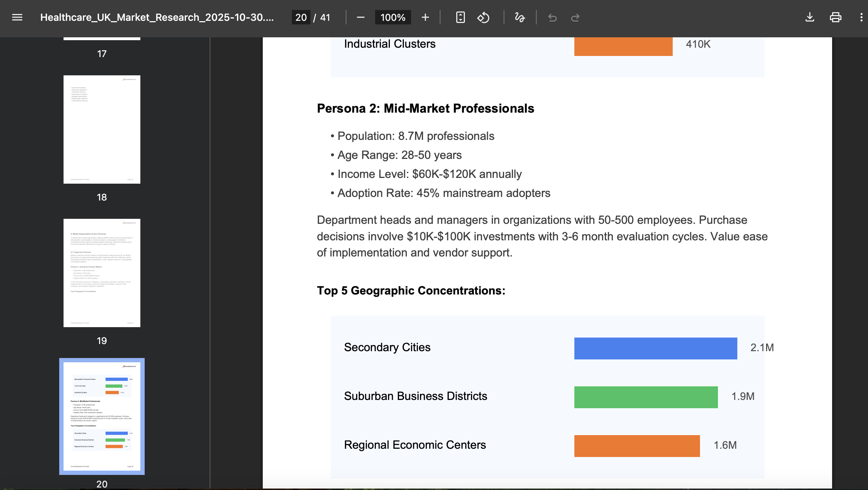Toggle the sidebar with hamburger menu icon
Viewport: 868px width, 490px height.
point(17,17)
